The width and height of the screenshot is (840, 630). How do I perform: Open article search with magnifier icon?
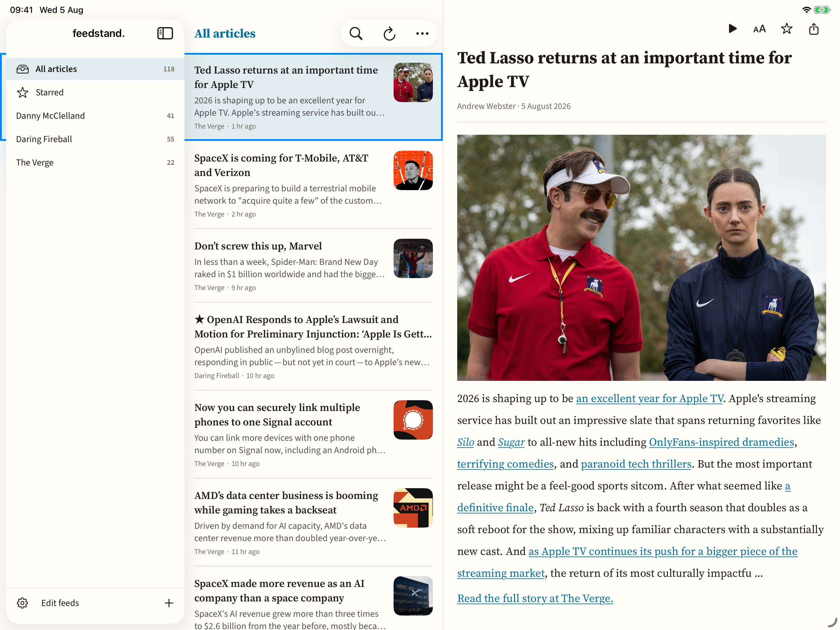tap(356, 34)
